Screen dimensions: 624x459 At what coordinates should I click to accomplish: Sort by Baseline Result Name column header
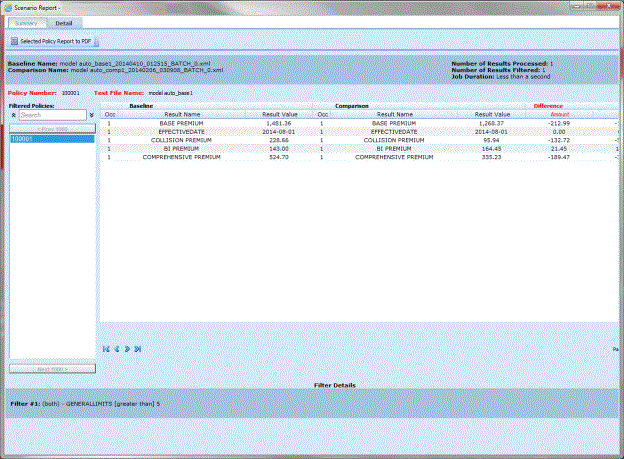(182, 114)
